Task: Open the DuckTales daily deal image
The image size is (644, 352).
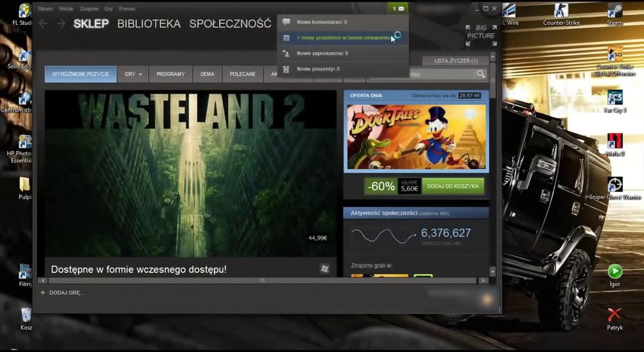Action: tap(416, 137)
